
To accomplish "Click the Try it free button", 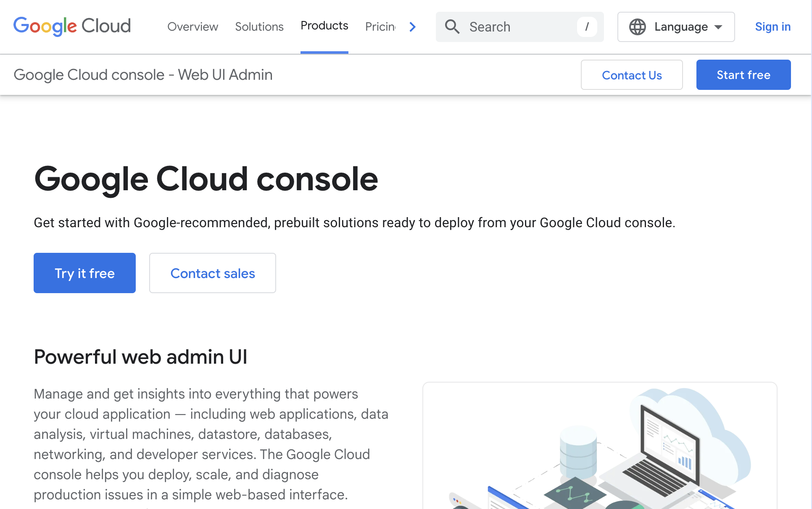I will [84, 273].
